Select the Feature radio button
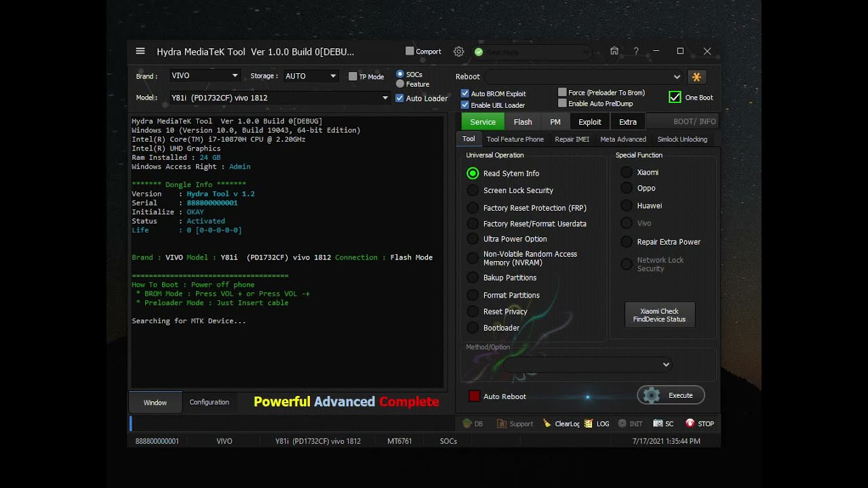This screenshot has width=868, height=488. point(400,84)
